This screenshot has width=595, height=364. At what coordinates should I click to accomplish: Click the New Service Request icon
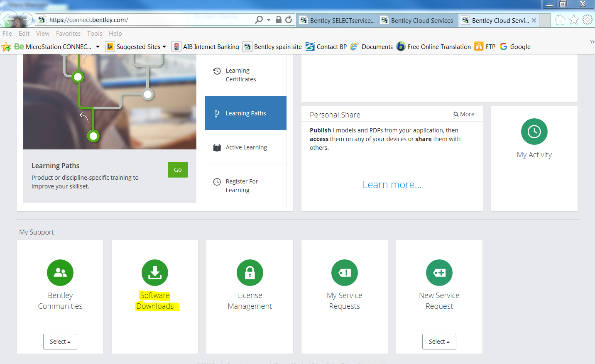coord(439,273)
